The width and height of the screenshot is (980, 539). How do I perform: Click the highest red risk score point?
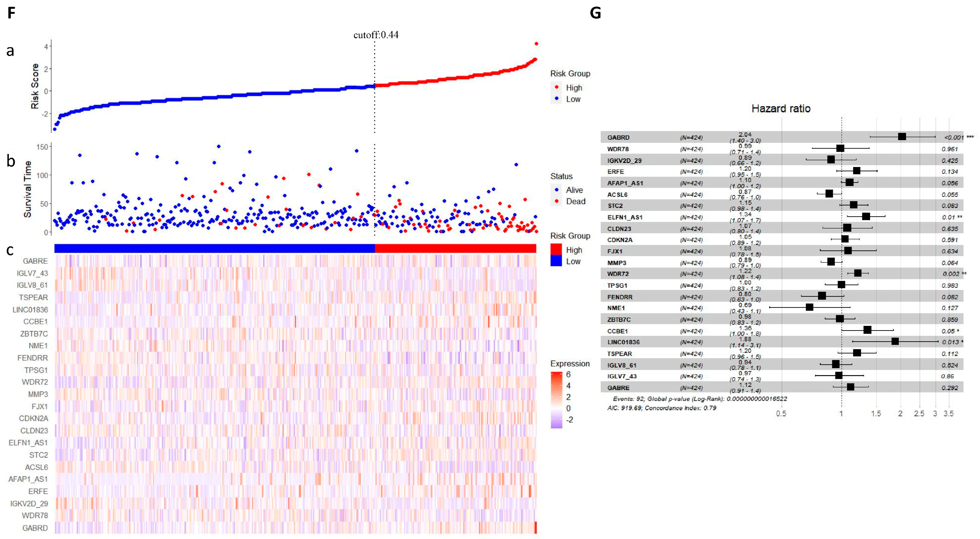click(536, 44)
